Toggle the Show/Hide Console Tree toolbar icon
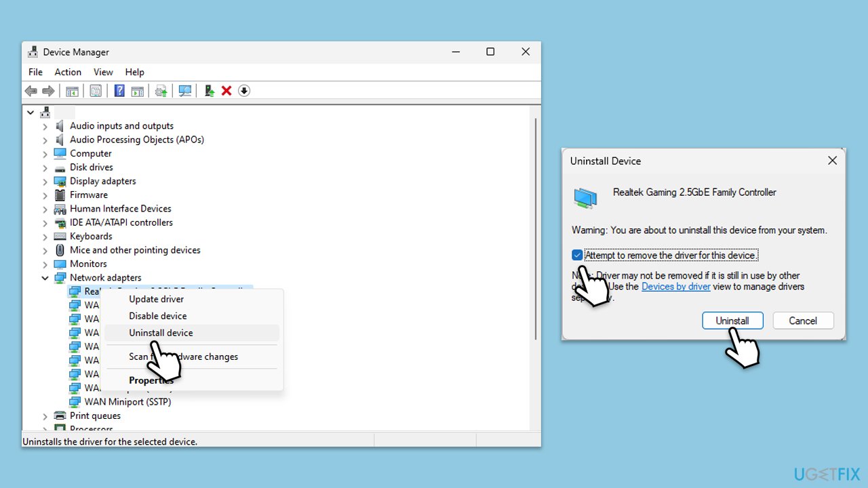Viewport: 868px width, 488px height. pos(72,91)
